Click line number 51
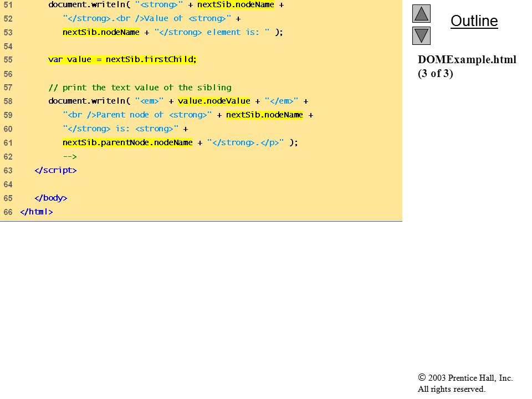 (8, 5)
